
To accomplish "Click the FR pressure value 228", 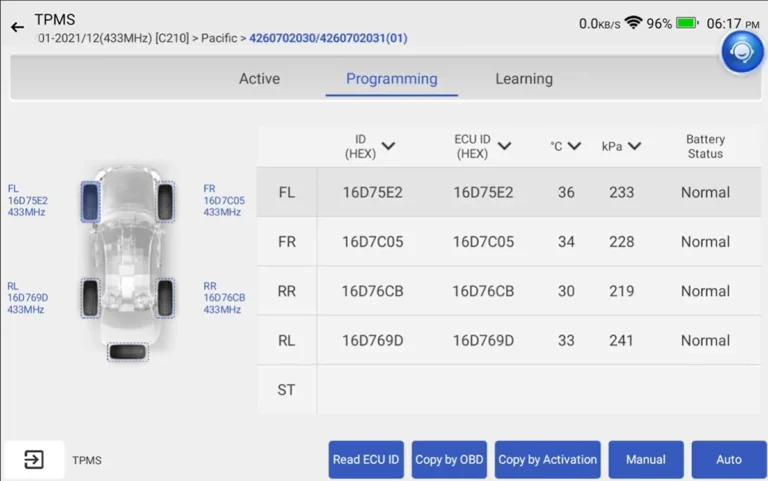I will [x=622, y=242].
